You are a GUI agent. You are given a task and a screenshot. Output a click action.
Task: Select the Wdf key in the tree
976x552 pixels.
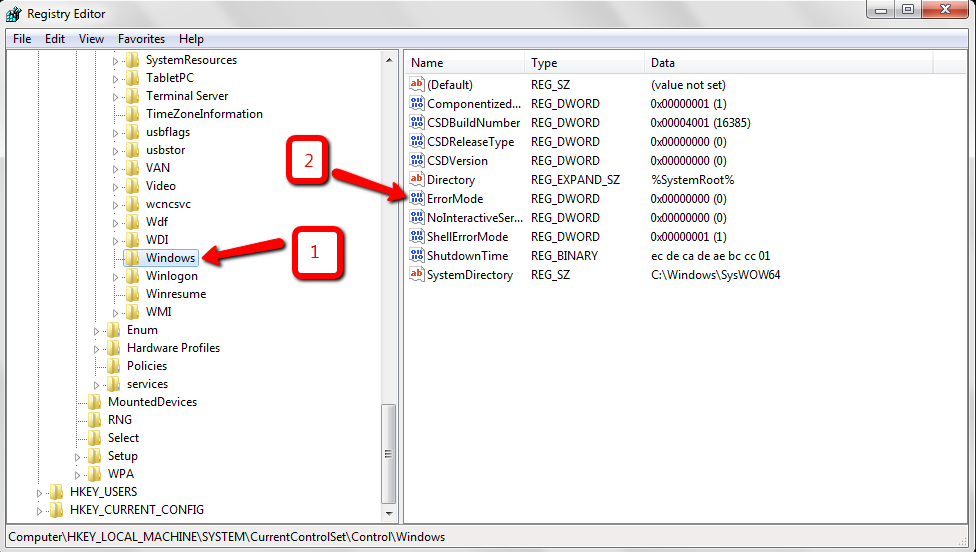tap(157, 222)
